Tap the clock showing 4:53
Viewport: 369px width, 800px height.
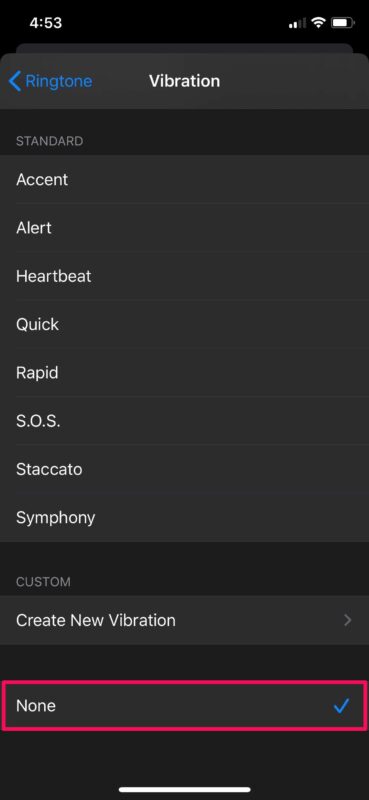45,23
